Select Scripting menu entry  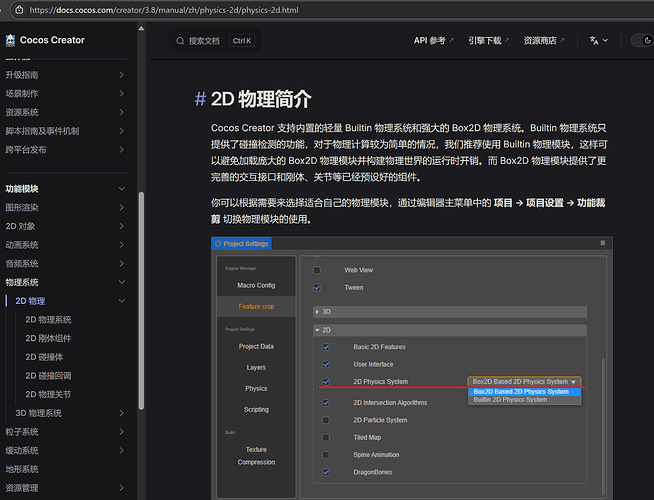click(x=256, y=410)
